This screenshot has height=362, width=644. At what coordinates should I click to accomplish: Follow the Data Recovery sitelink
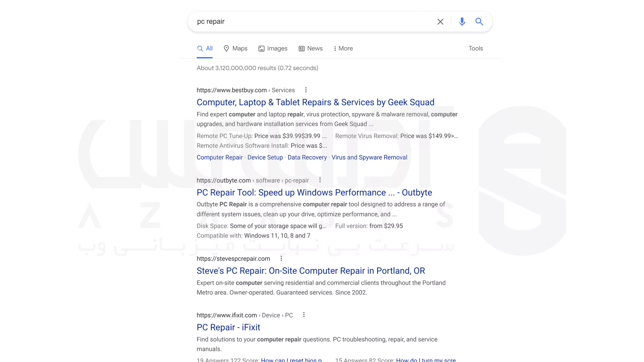(307, 158)
